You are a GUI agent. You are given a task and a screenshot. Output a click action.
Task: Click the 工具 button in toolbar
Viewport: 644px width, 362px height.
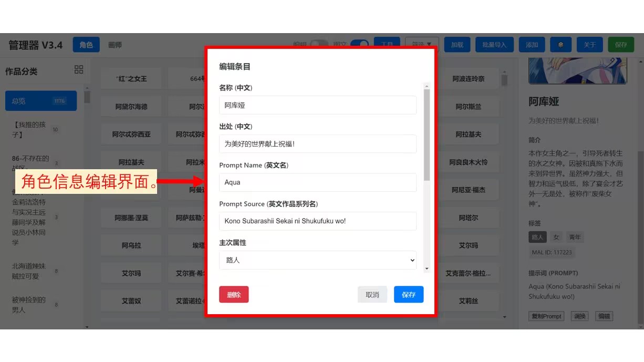(387, 45)
